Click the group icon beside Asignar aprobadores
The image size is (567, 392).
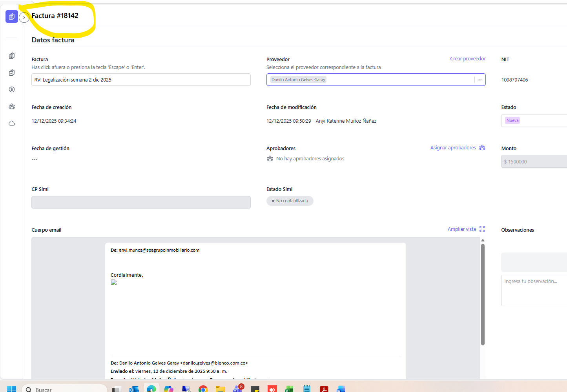click(x=482, y=147)
